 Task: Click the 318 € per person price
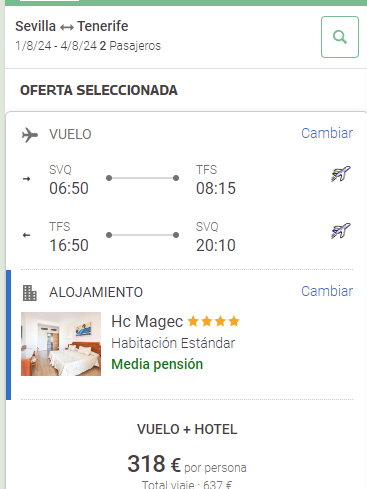(x=154, y=464)
